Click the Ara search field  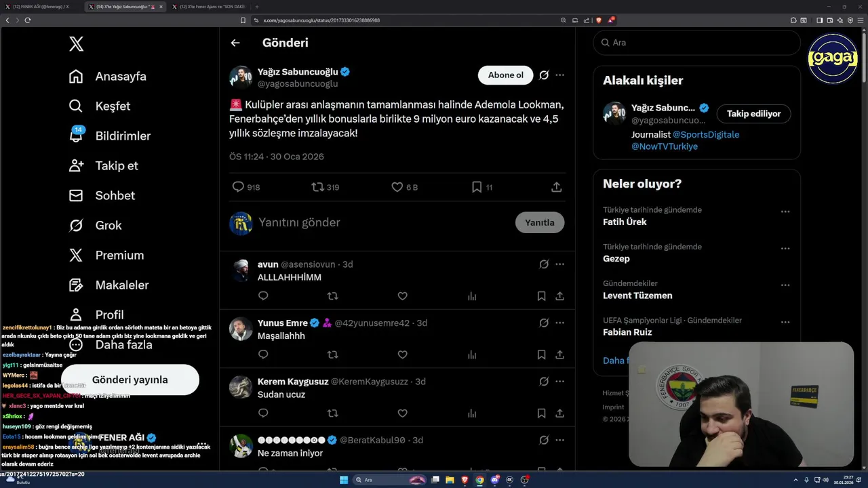tap(696, 43)
